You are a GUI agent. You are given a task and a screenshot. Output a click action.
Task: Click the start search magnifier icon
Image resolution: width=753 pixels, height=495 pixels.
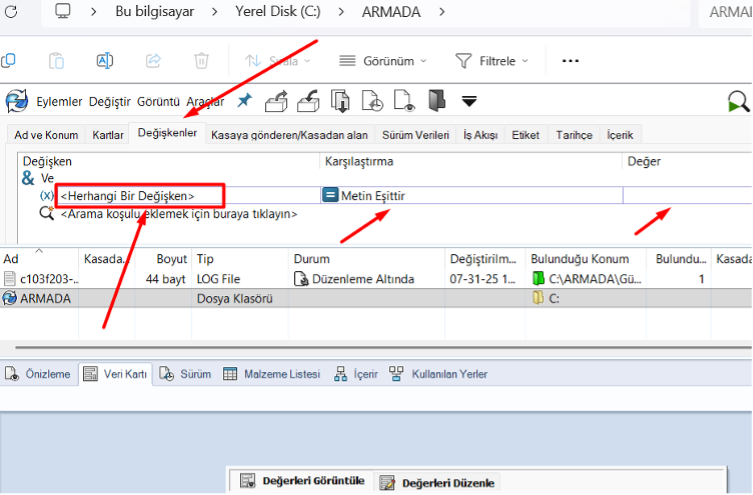(738, 101)
